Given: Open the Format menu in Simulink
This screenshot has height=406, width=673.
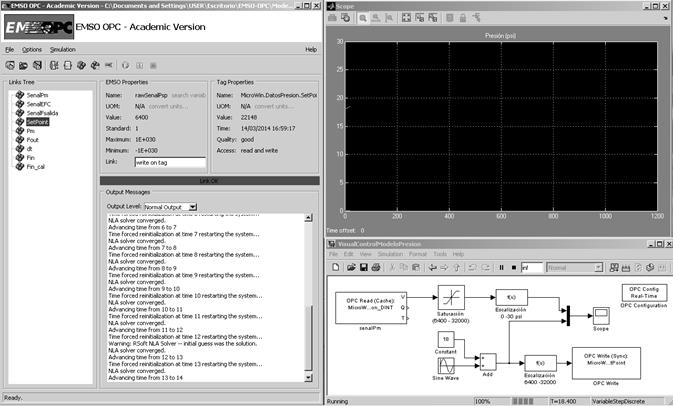Looking at the screenshot, I should (414, 254).
